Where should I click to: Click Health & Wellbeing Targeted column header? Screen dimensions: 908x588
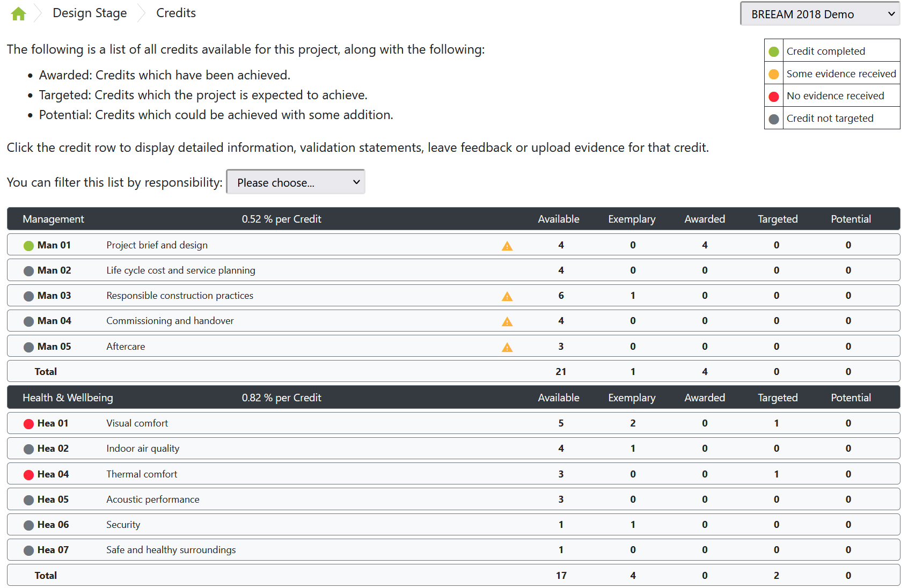tap(778, 398)
